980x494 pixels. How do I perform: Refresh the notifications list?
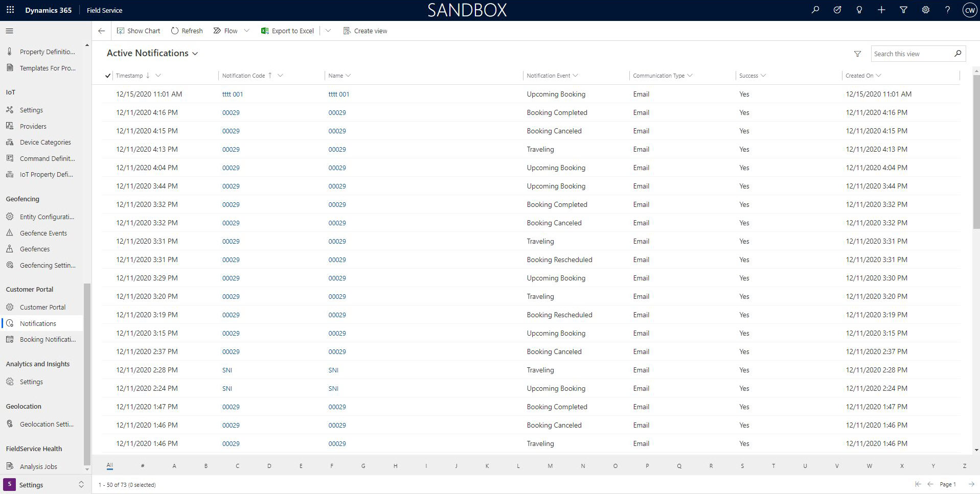187,31
